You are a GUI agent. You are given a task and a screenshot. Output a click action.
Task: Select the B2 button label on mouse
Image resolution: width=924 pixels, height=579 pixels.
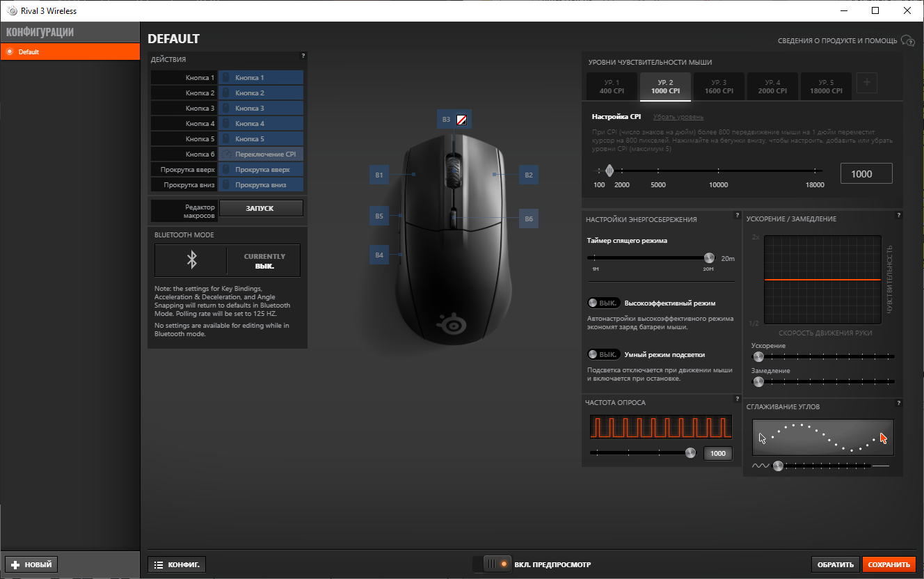coord(529,175)
